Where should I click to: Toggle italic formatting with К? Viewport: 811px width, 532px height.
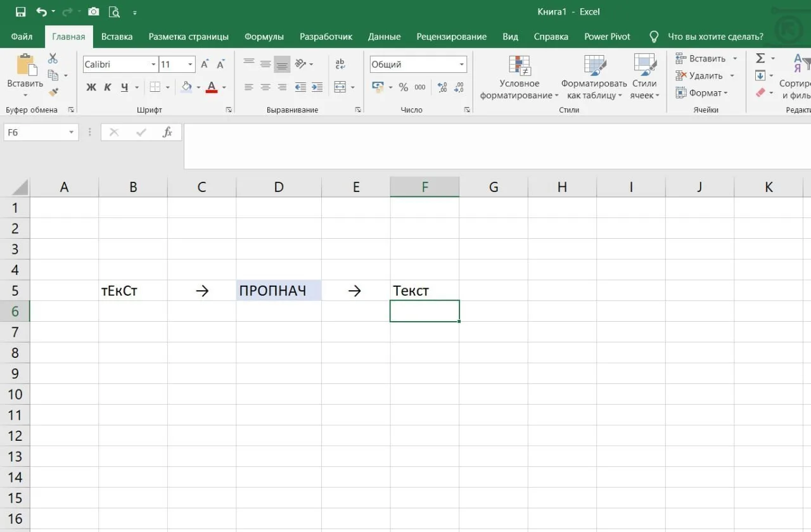[x=108, y=87]
